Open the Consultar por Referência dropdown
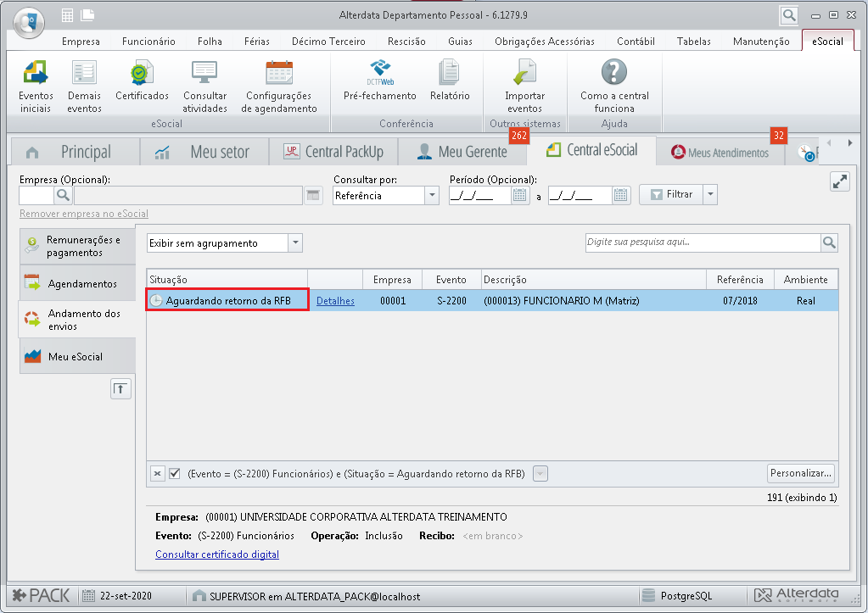Viewport: 868px width, 613px height. coord(432,195)
